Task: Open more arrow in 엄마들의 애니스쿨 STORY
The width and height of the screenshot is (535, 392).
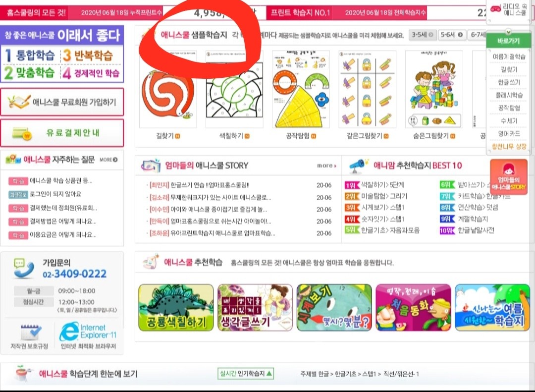Action: pyautogui.click(x=326, y=166)
